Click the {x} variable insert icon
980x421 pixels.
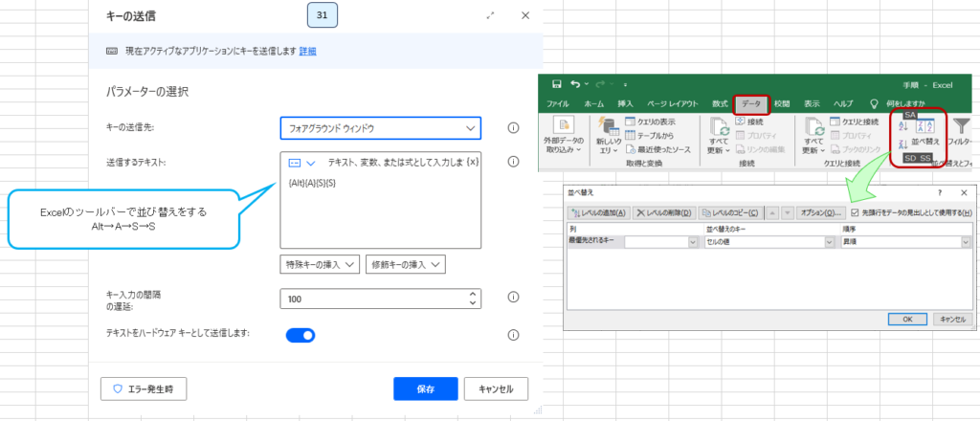coord(472,163)
